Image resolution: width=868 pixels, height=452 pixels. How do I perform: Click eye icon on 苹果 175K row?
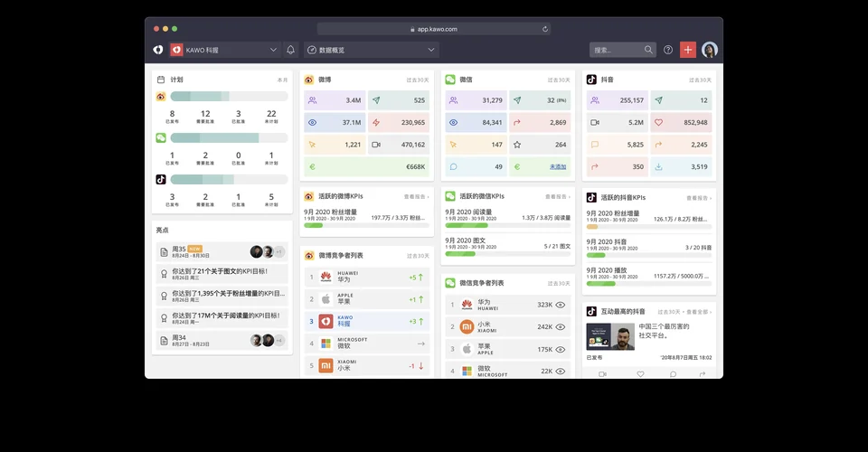pyautogui.click(x=561, y=349)
